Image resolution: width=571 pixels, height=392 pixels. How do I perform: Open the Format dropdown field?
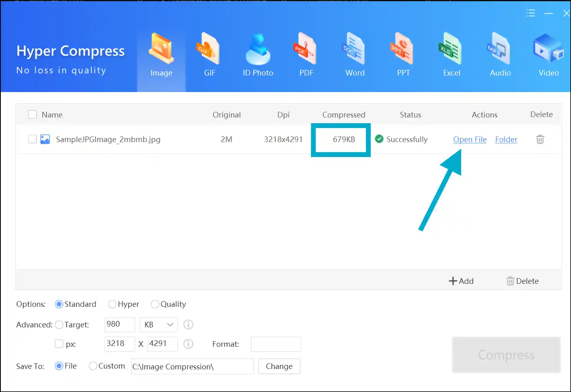(276, 344)
